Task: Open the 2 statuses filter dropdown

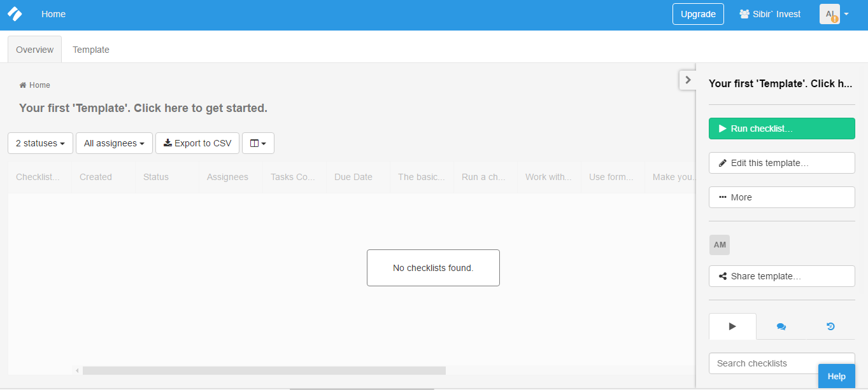Action: [x=40, y=143]
